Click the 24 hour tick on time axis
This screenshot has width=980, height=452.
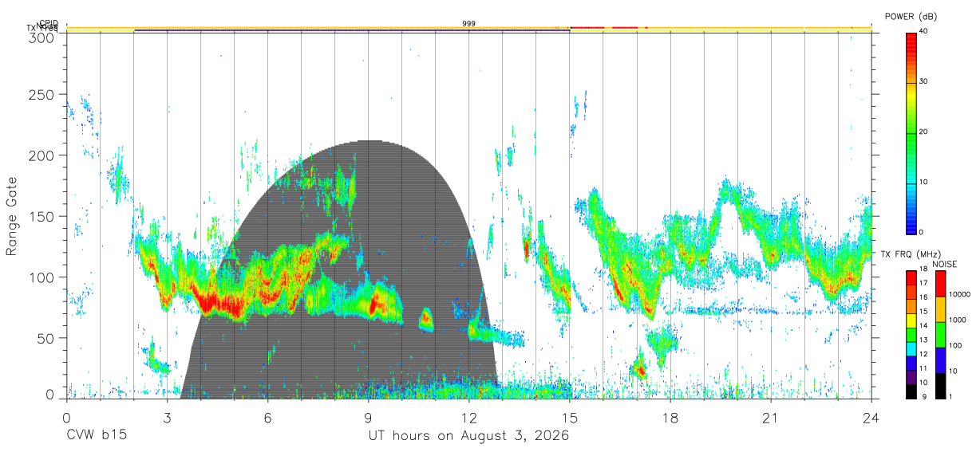coord(871,417)
